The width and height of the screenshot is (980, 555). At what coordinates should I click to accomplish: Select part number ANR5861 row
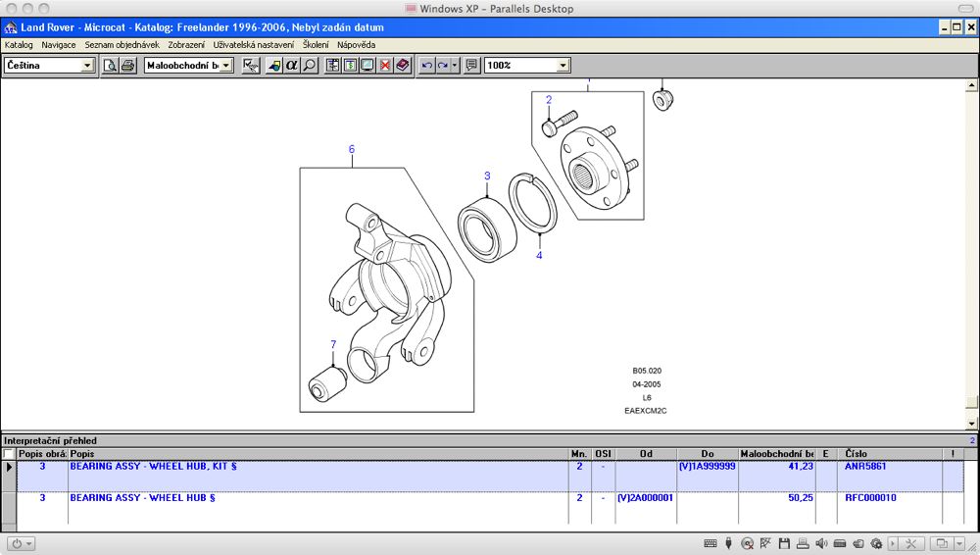pyautogui.click(x=864, y=467)
